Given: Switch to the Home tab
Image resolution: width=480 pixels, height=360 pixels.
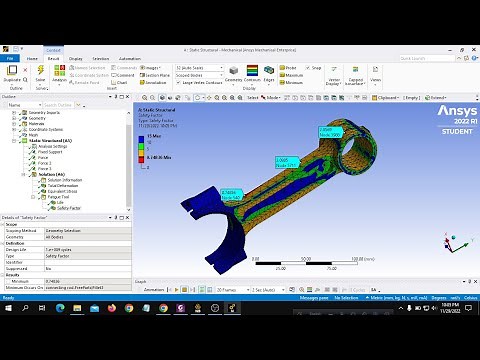Looking at the screenshot, I should [32, 58].
